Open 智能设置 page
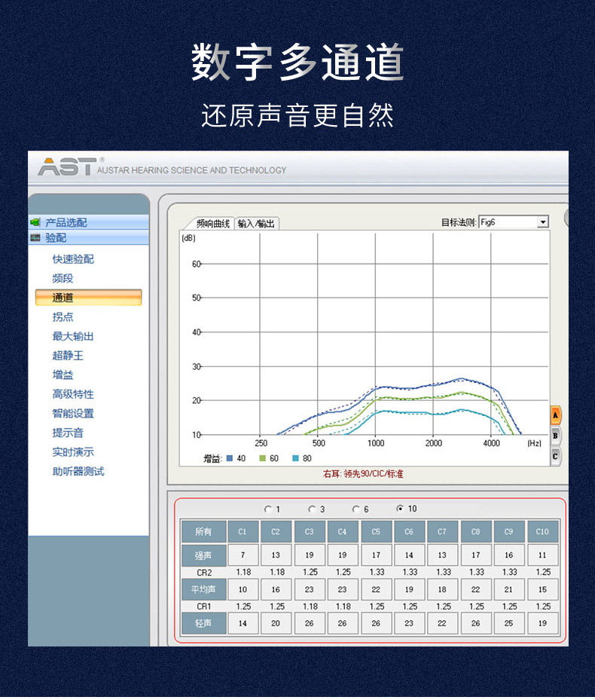Image resolution: width=595 pixels, height=700 pixels. tap(73, 414)
